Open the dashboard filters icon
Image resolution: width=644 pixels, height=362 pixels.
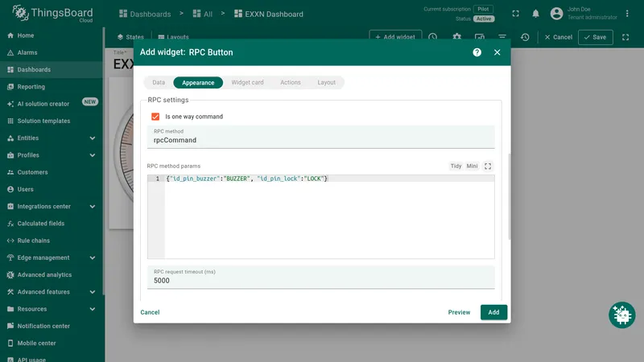pyautogui.click(x=502, y=37)
